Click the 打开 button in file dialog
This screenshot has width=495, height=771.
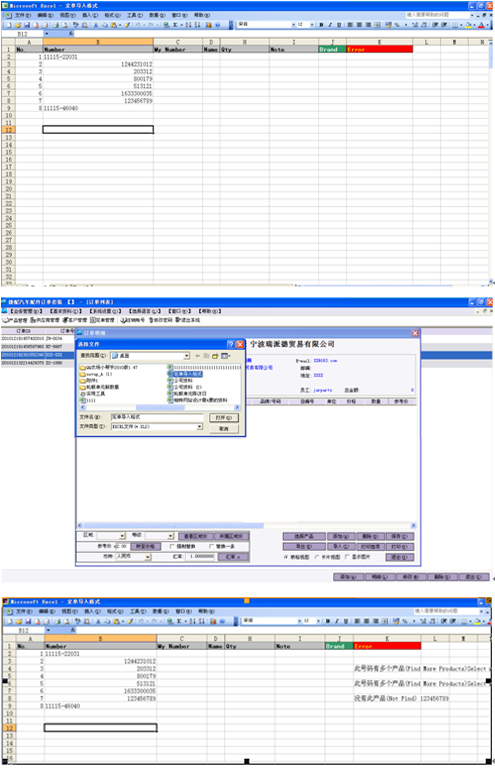pyautogui.click(x=224, y=417)
